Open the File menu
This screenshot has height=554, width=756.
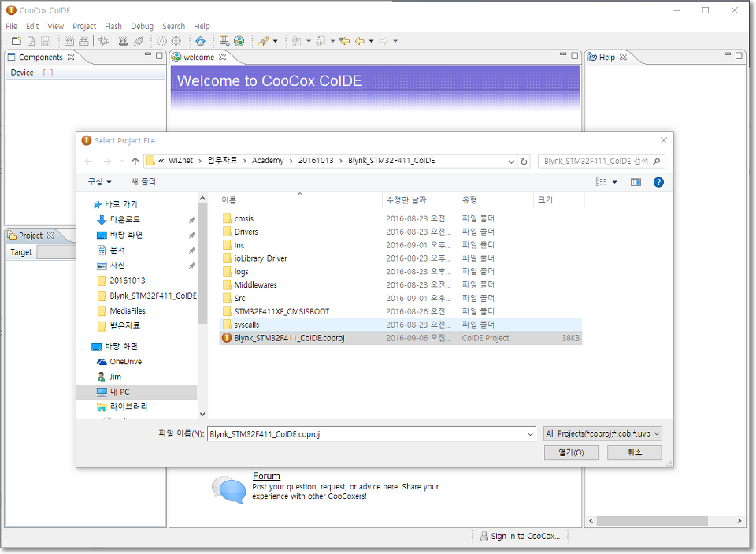[11, 26]
